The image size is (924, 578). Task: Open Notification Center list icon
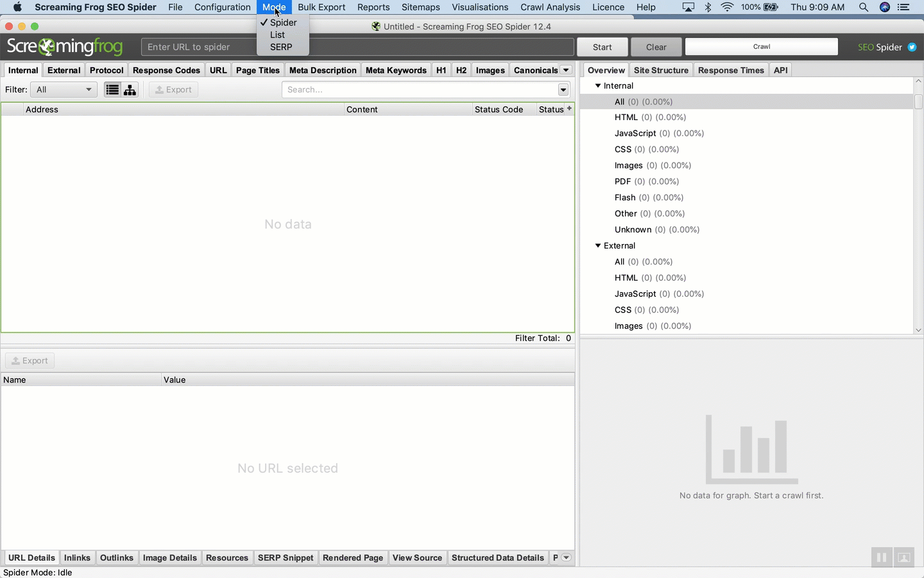tap(903, 7)
